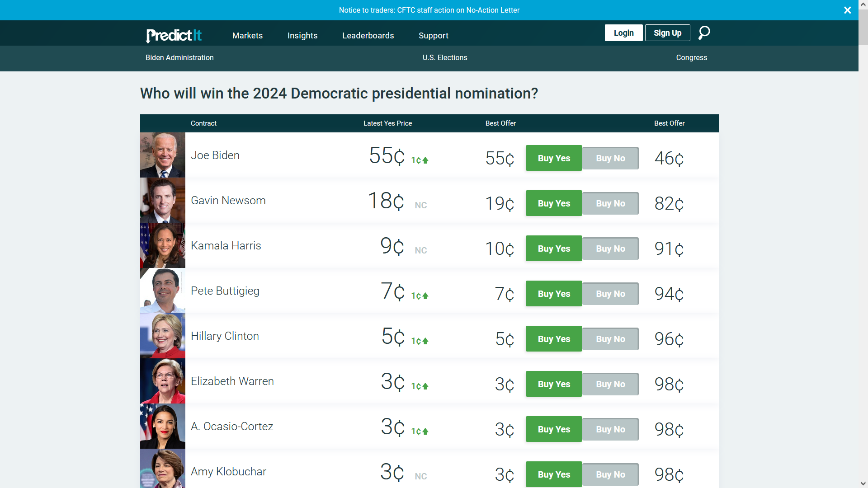The image size is (868, 488).
Task: Select the U.S. Elections category
Action: click(445, 57)
